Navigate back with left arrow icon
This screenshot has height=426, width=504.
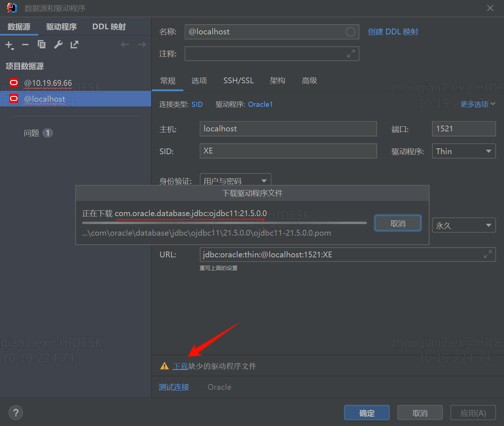125,45
